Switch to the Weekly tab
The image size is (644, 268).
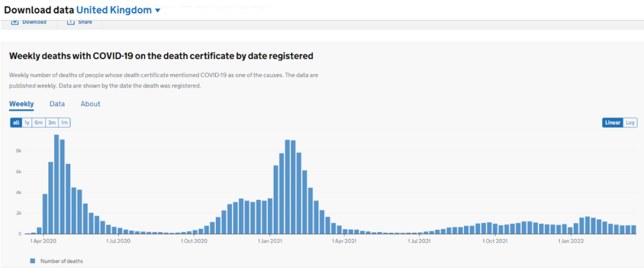[21, 104]
